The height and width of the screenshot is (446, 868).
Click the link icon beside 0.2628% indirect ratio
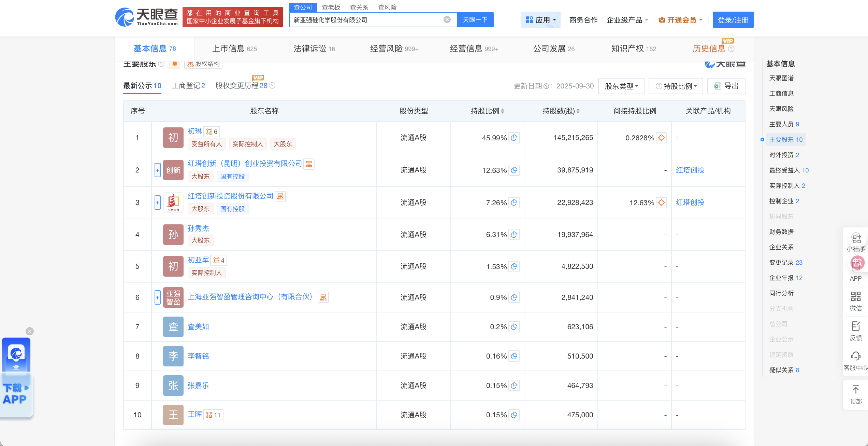point(662,138)
